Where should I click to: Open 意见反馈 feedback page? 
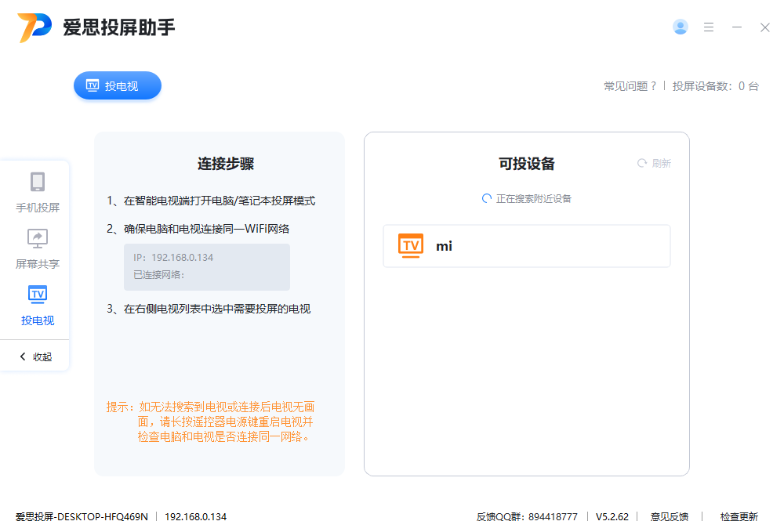670,517
